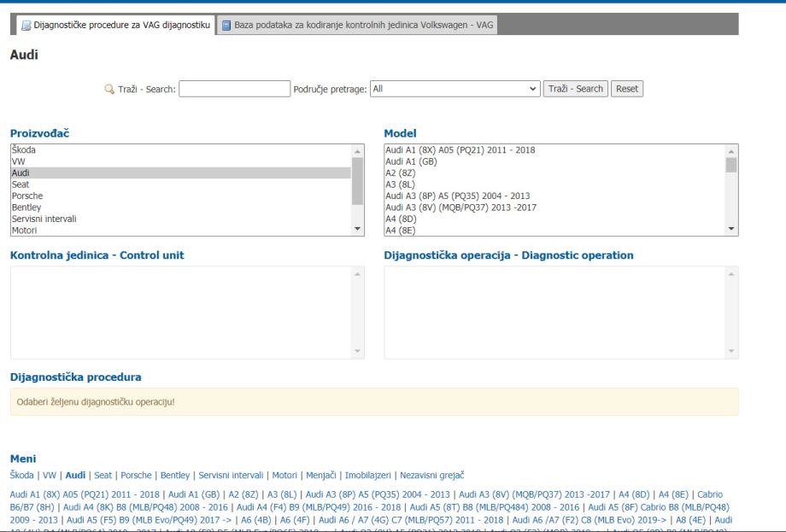Select A4 (8D) in Model list

pos(554,219)
